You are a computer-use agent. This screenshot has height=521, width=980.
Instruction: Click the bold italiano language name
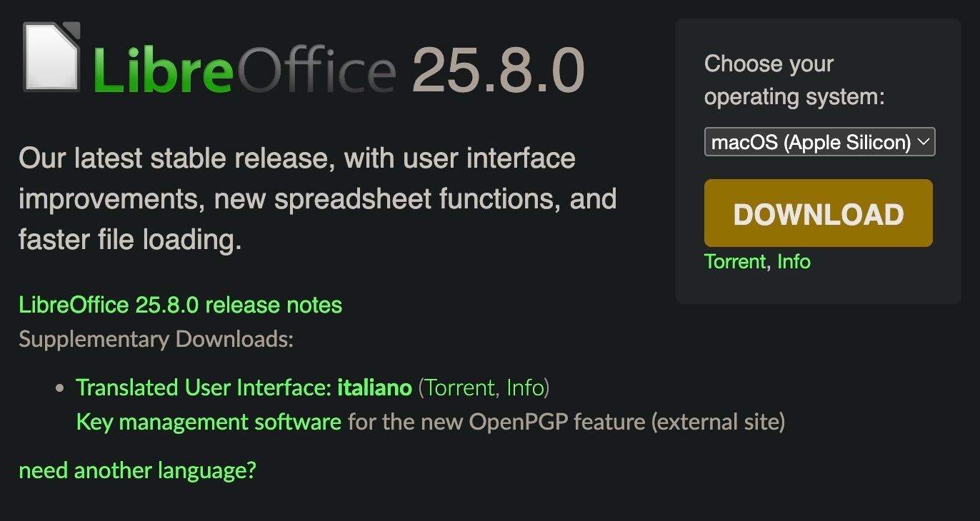point(374,388)
